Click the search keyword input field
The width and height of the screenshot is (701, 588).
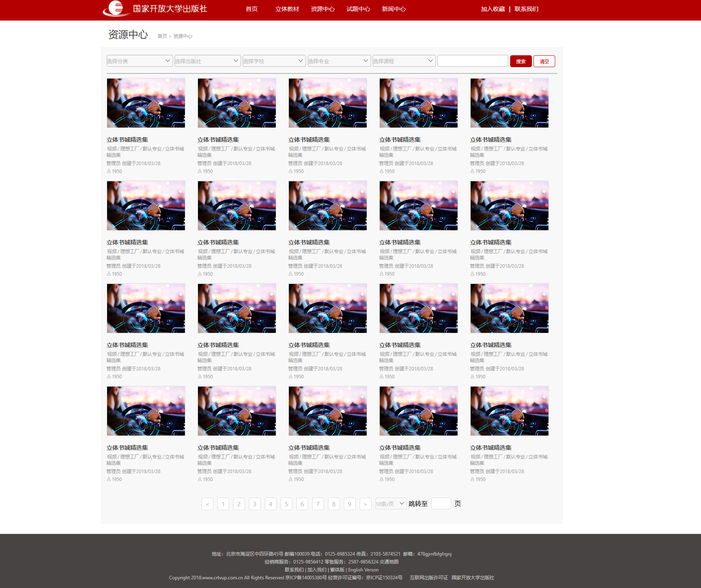[473, 60]
